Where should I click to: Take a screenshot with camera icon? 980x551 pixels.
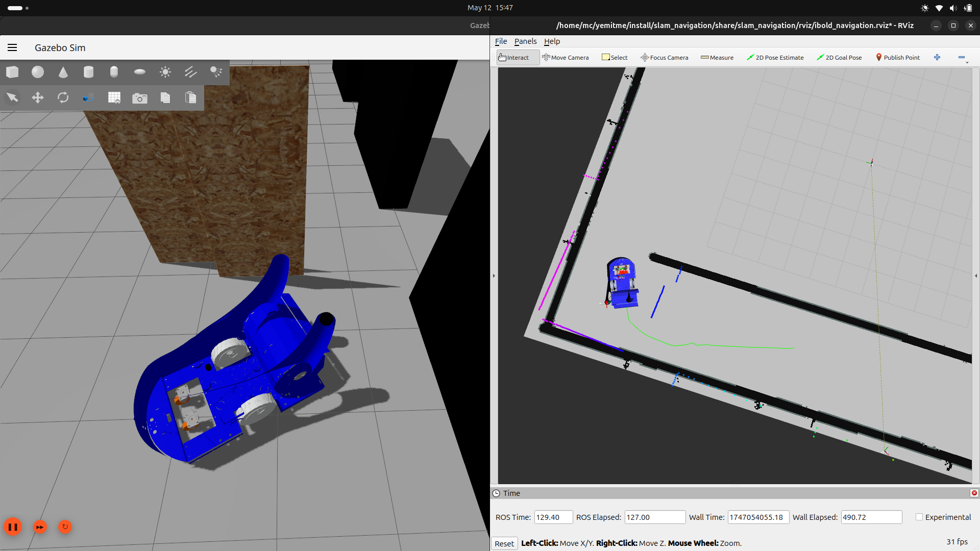pos(139,98)
